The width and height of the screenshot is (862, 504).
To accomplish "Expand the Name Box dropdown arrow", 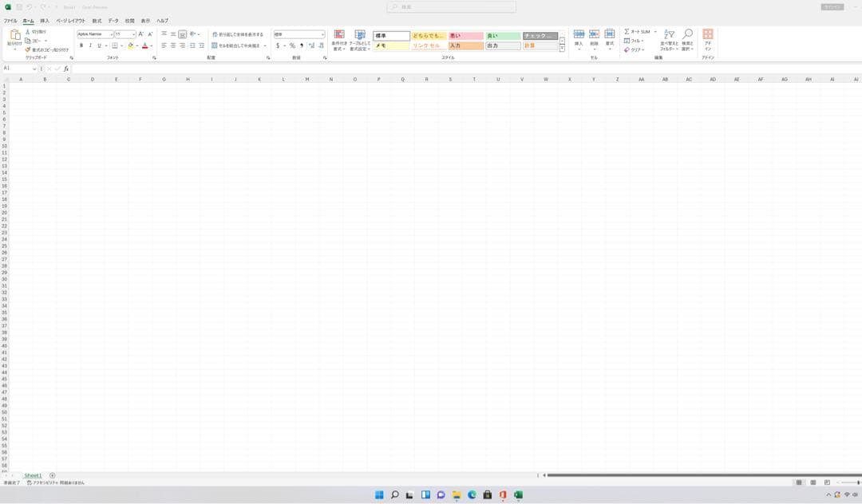I will [x=34, y=69].
